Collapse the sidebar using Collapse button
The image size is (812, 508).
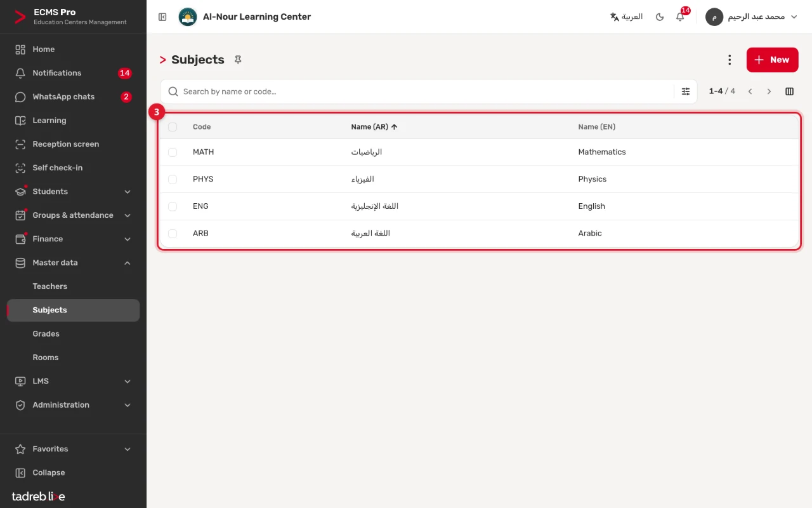(73, 472)
